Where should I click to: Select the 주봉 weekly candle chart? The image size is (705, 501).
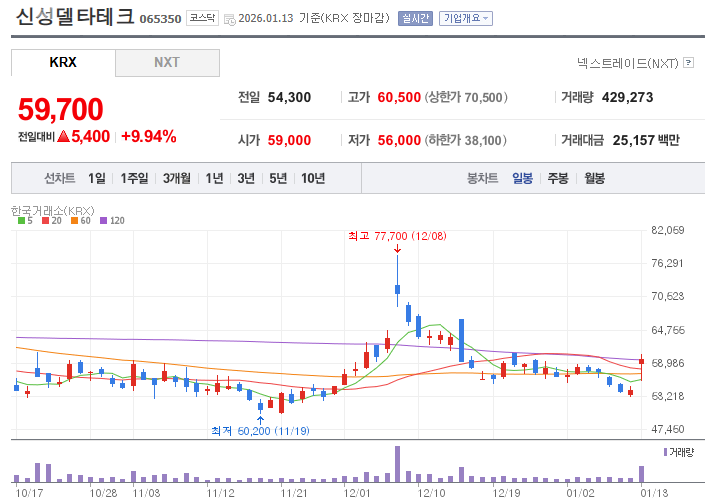pos(558,179)
